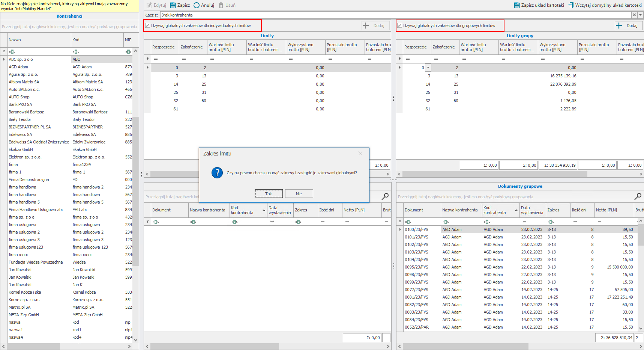Confirm with Tak button

[269, 194]
